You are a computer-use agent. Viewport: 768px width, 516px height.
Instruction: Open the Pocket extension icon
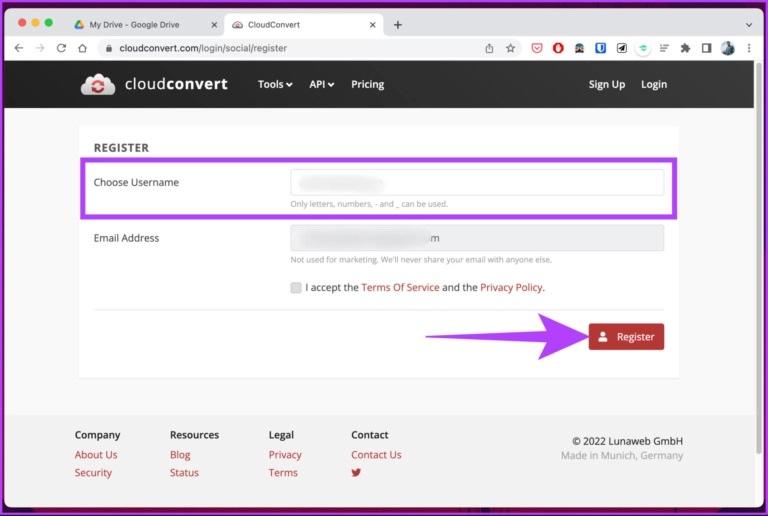click(x=537, y=48)
